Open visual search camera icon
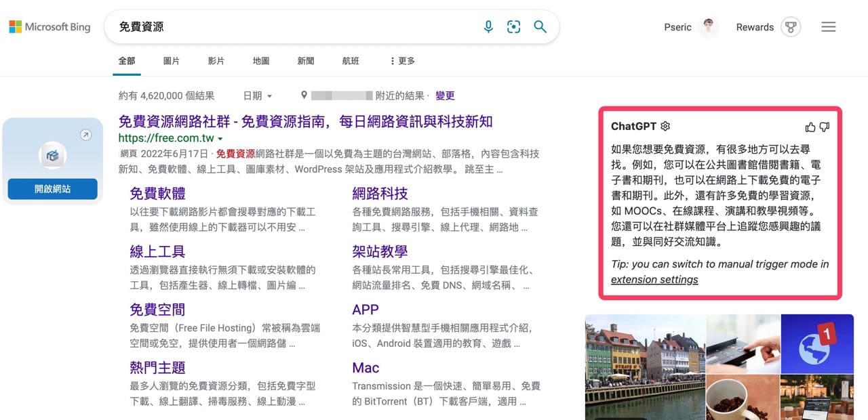868x420 pixels. point(514,27)
